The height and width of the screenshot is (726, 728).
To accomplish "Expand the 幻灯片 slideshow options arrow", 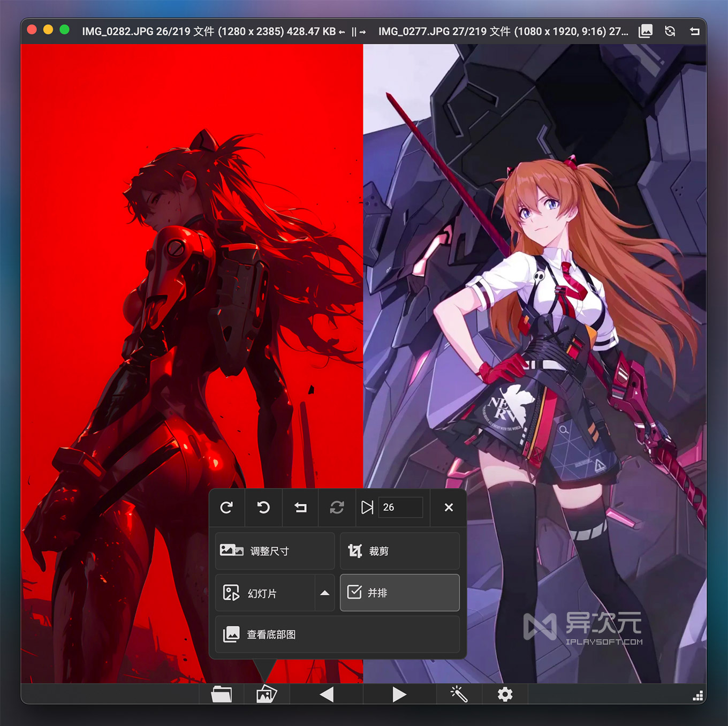I will tap(324, 593).
